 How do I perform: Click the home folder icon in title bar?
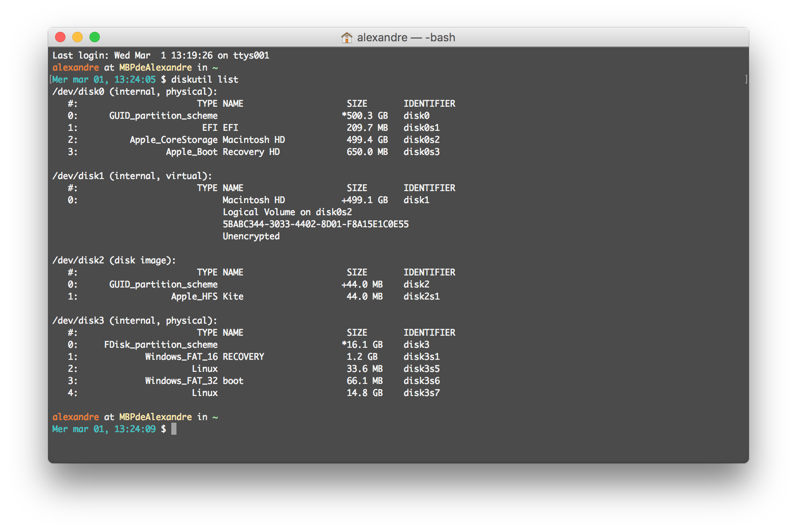tap(346, 37)
